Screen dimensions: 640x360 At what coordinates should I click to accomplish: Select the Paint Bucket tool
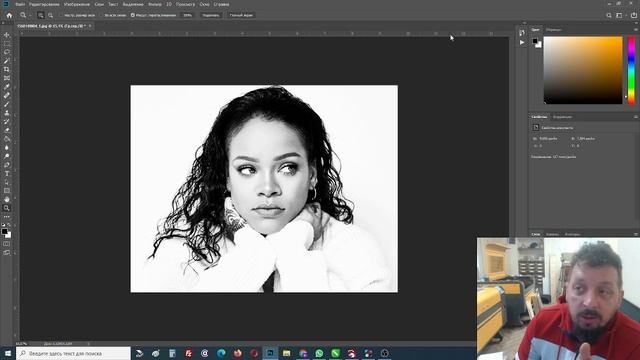click(7, 139)
